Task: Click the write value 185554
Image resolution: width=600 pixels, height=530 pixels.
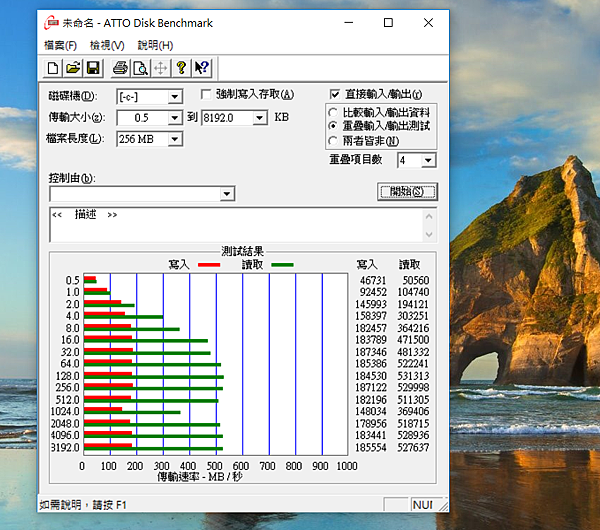Action: point(371,447)
